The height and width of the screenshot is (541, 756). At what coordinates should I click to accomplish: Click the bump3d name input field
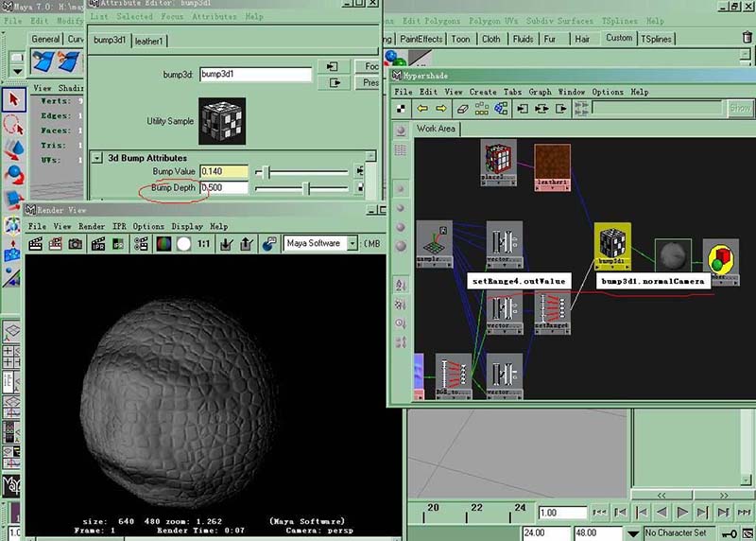pos(254,75)
